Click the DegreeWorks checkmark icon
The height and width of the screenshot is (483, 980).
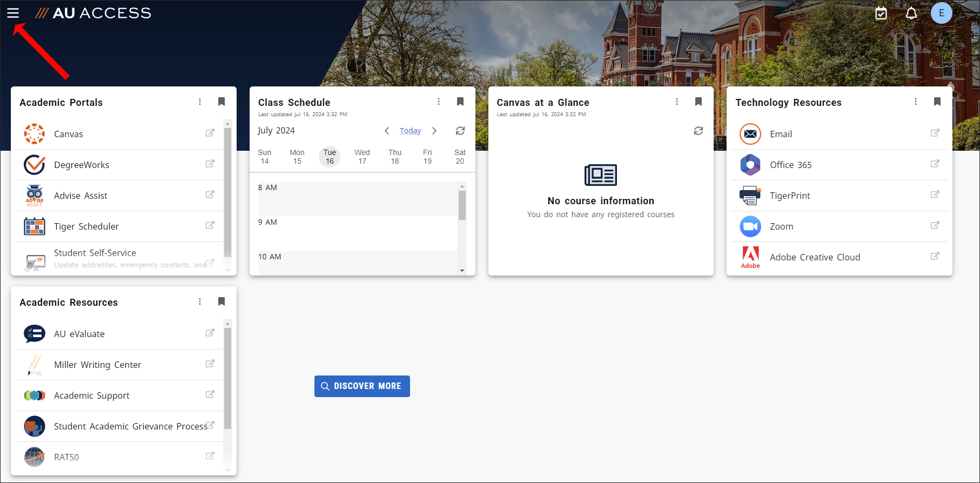tap(35, 165)
